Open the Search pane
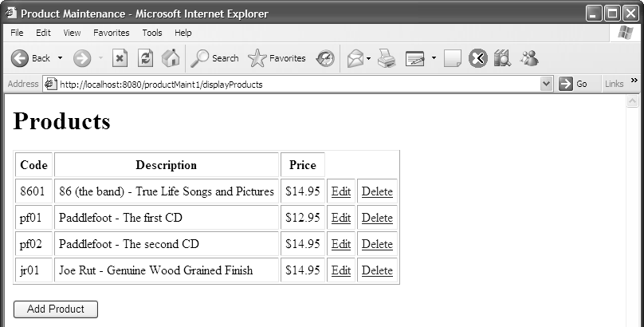 (x=215, y=58)
